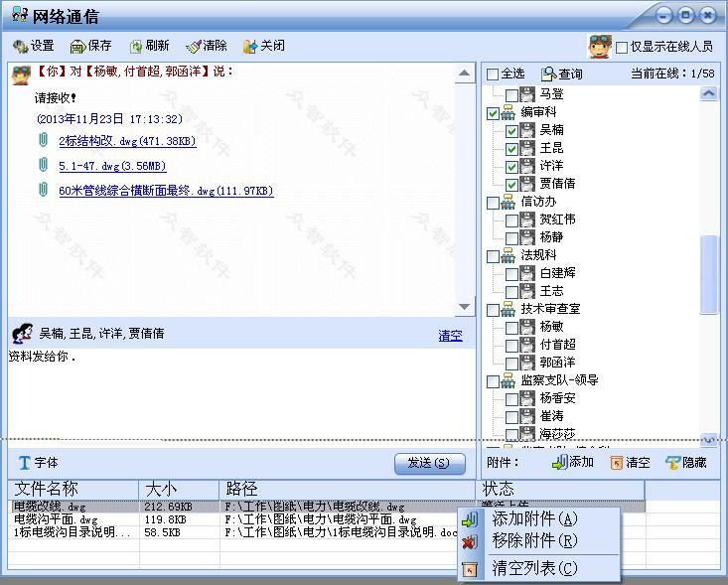
Task: Click the 设置 settings toolbar icon
Action: coord(20,46)
